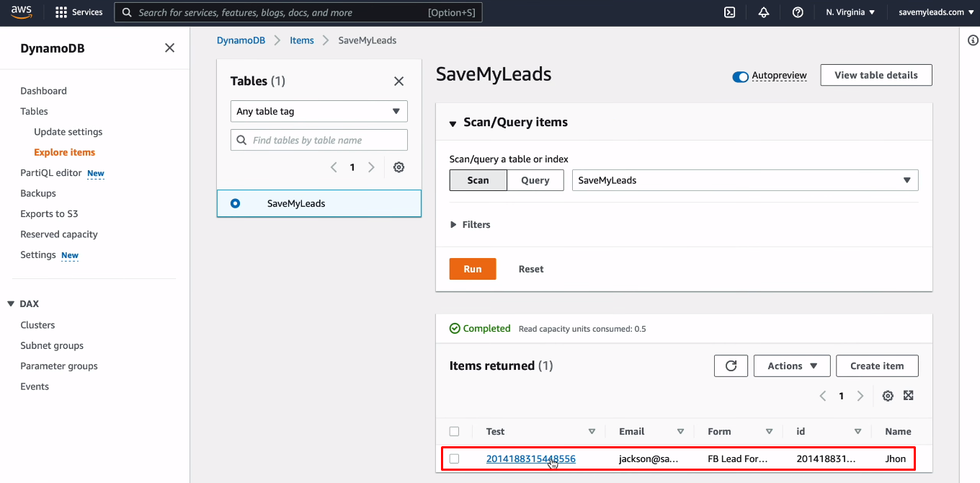
Task: Close the DynamoDB navigation sidebar
Action: tap(169, 48)
